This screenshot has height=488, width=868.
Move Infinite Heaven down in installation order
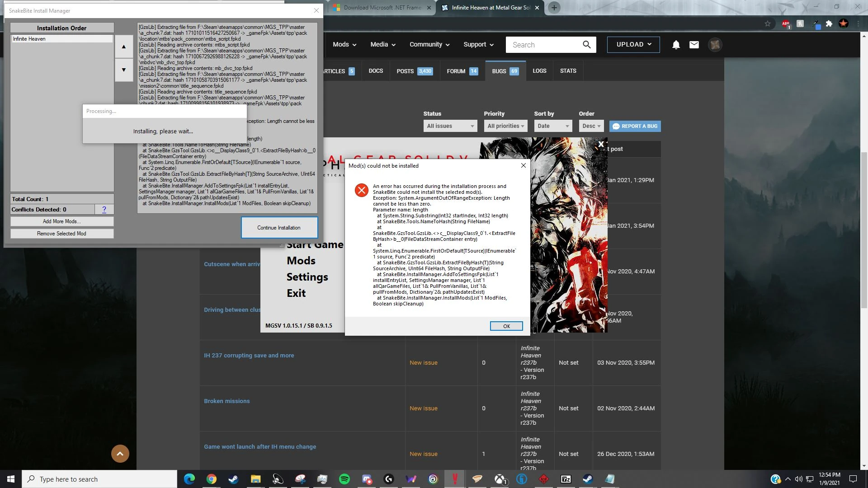click(124, 70)
